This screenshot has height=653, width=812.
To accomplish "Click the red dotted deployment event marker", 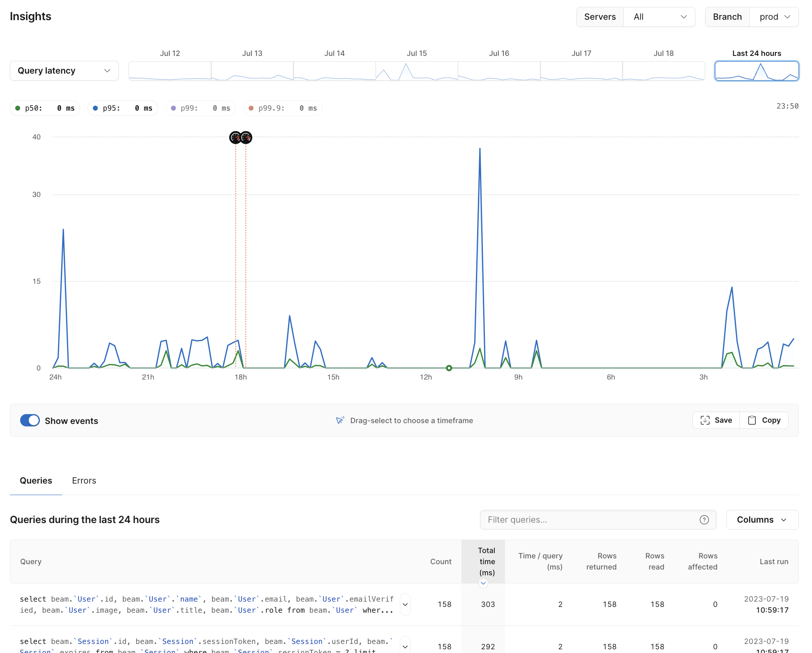I will pos(235,136).
